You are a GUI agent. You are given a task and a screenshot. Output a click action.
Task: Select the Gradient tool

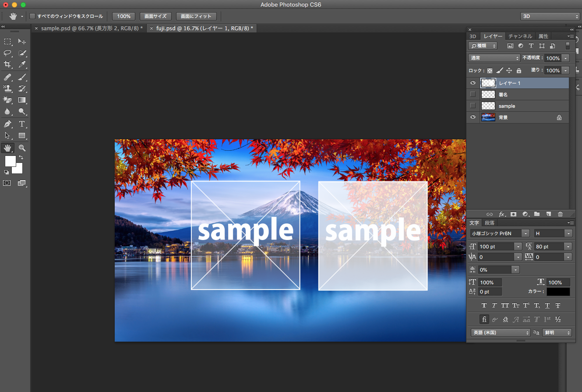tap(22, 100)
